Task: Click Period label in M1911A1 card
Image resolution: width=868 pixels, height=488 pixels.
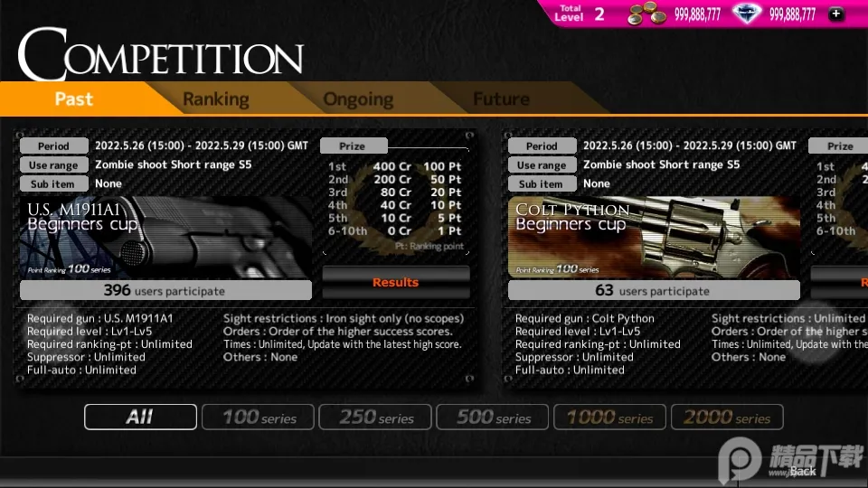Action: click(53, 146)
